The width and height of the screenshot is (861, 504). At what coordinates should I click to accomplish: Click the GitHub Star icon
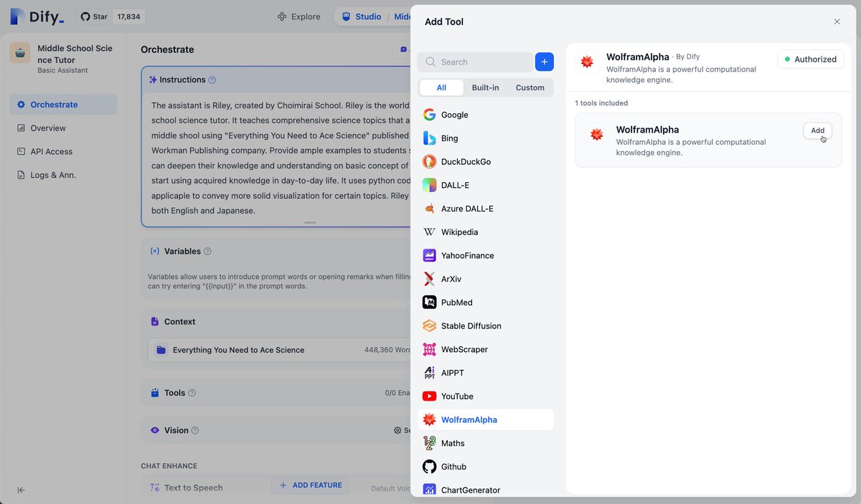click(85, 16)
